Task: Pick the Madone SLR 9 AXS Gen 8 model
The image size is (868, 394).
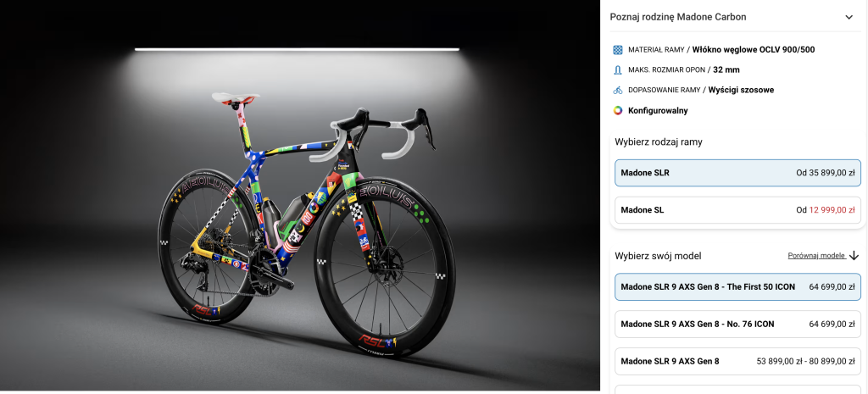Action: coord(738,361)
